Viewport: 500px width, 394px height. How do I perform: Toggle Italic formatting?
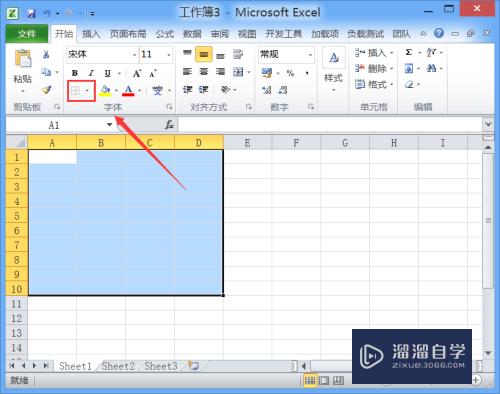91,73
